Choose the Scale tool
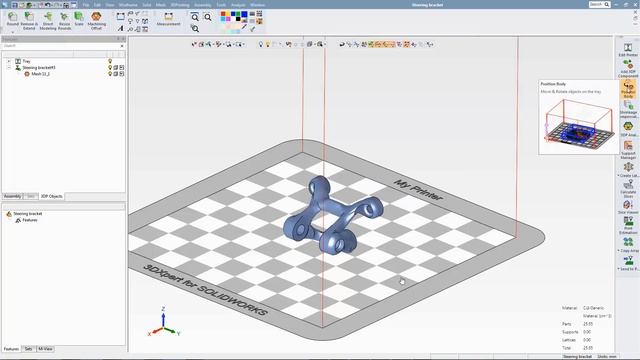The width and height of the screenshot is (640, 360). click(79, 19)
